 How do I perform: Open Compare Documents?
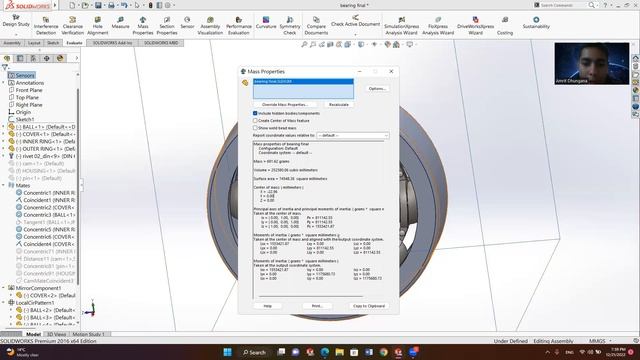[316, 26]
